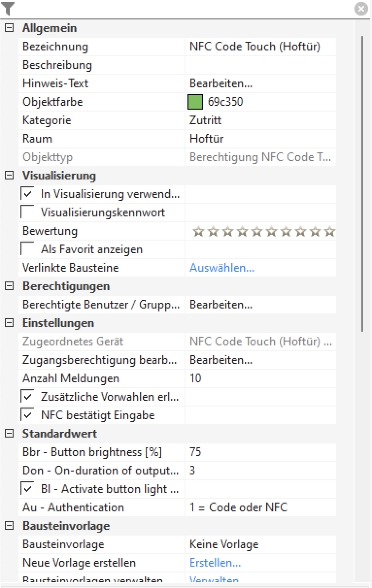
Task: Click the filter funnel icon
Action: 8,8
